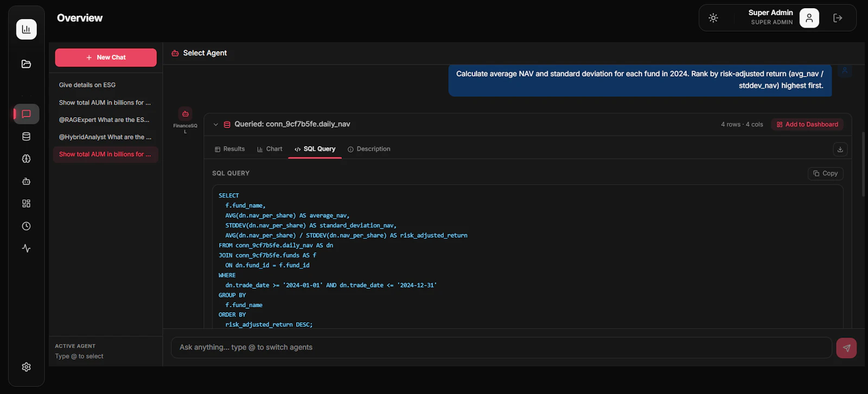Open the folder icon in sidebar

26,64
